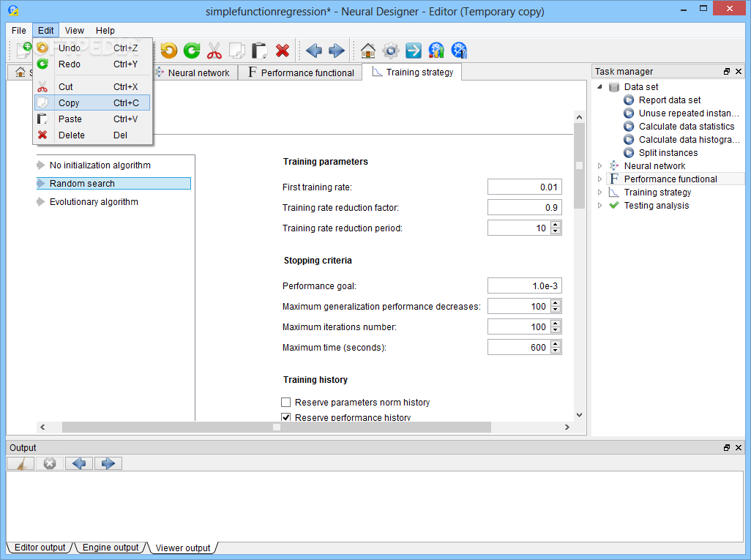Collapse the Data set tree node
The width and height of the screenshot is (751, 560).
[599, 87]
